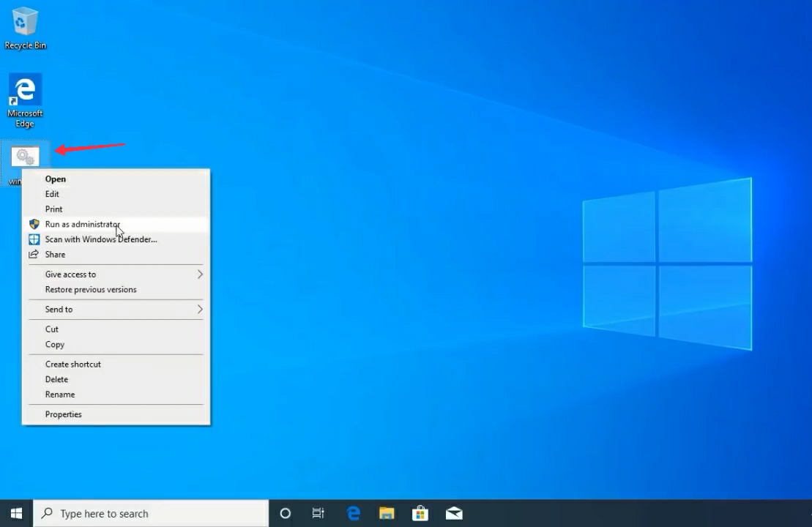Choose 'Scan with Windows Defender...' option
The height and width of the screenshot is (527, 812).
[101, 239]
